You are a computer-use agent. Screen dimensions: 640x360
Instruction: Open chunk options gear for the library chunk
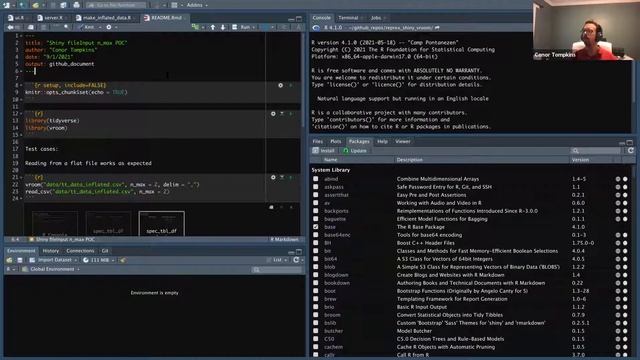coord(273,113)
